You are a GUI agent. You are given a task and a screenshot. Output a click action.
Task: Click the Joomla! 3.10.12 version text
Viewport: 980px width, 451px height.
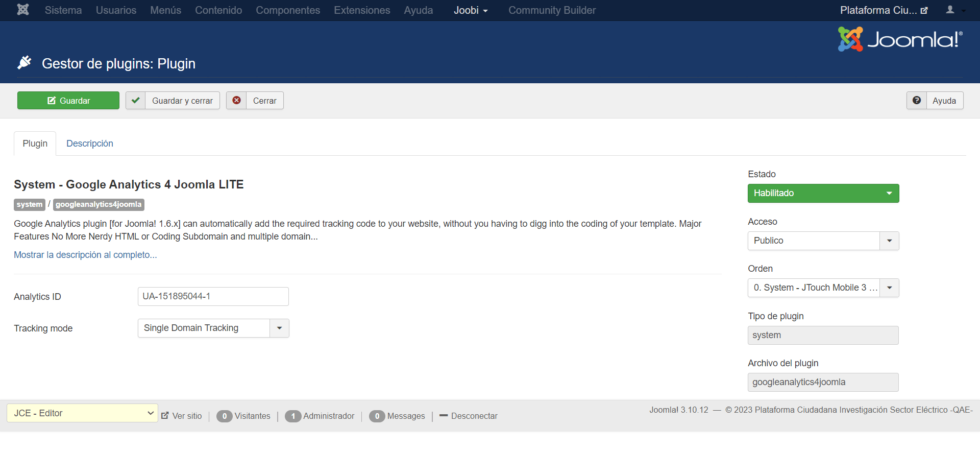pos(679,410)
